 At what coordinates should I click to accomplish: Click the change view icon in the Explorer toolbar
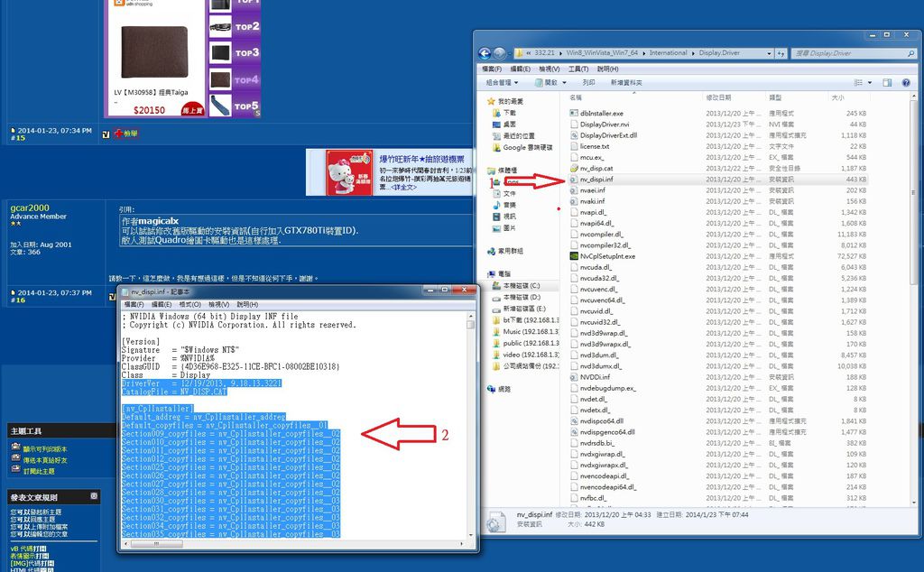pos(859,83)
